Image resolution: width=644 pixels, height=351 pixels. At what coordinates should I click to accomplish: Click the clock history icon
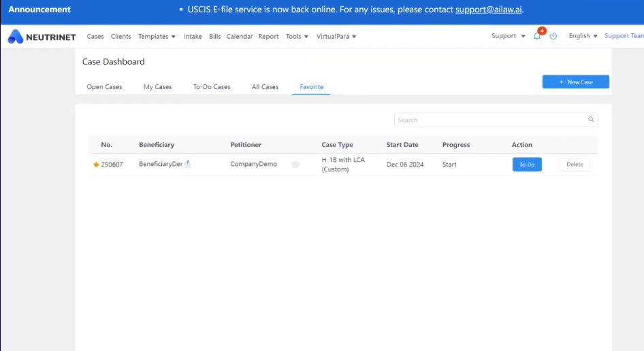(x=553, y=37)
